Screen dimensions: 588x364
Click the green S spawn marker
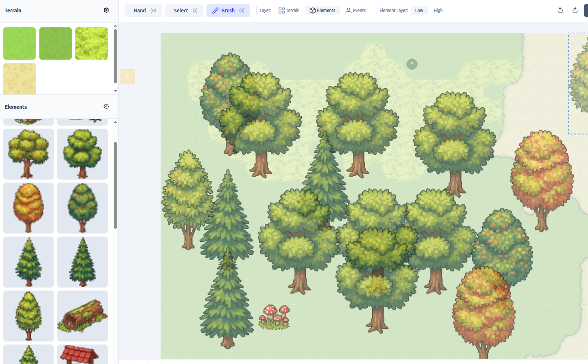[x=412, y=64]
